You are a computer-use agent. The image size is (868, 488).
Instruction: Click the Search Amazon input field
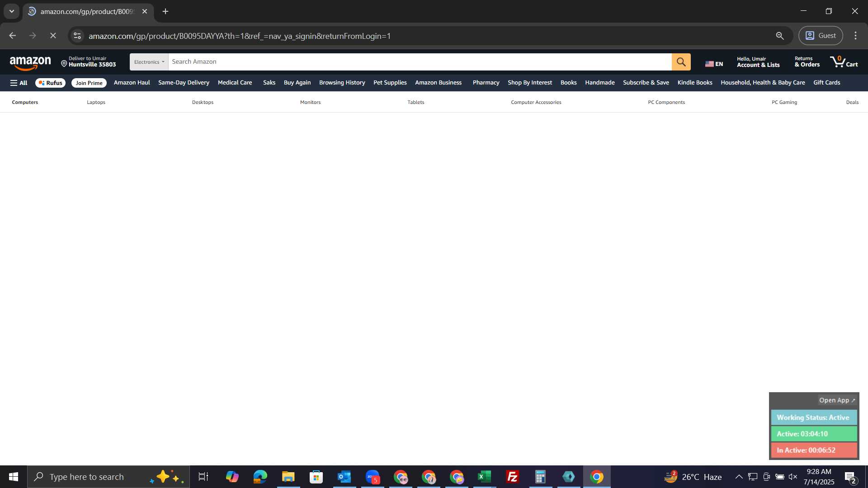[420, 62]
